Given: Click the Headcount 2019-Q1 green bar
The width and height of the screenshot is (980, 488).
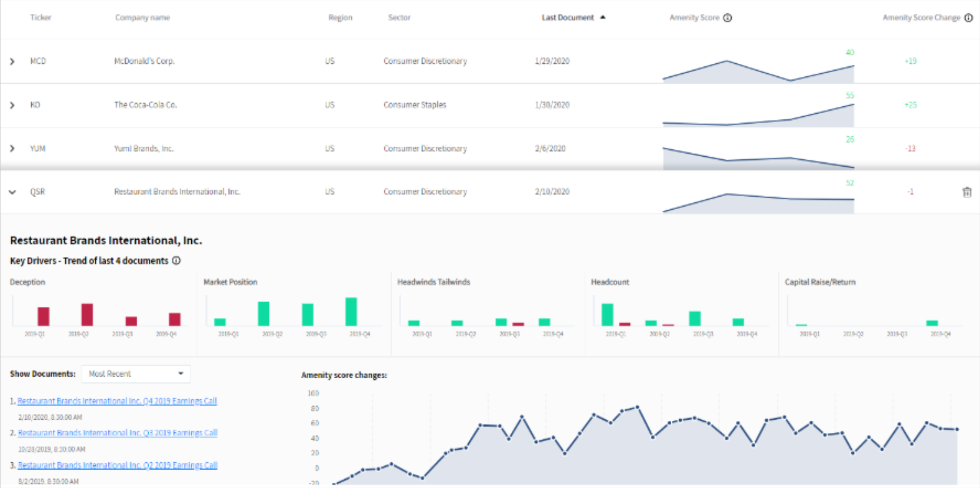Looking at the screenshot, I should pyautogui.click(x=608, y=314).
